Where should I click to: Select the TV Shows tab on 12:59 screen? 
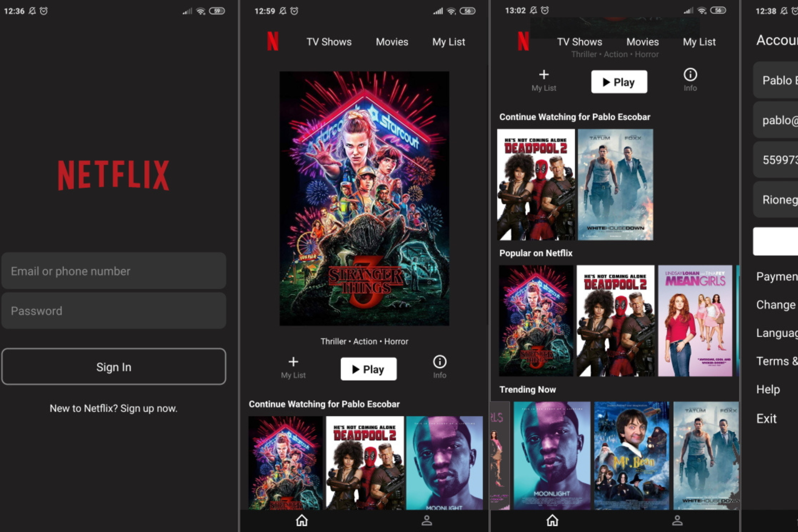click(x=329, y=42)
